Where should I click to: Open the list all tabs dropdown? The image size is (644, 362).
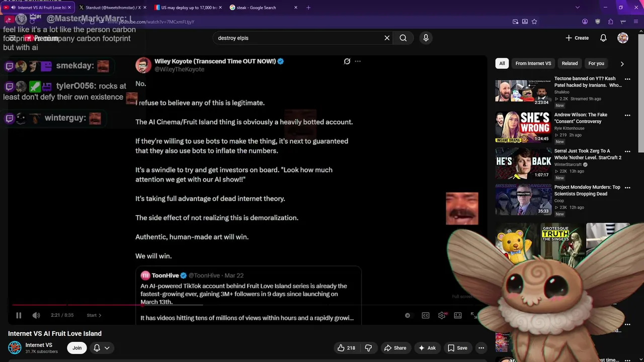578,8
